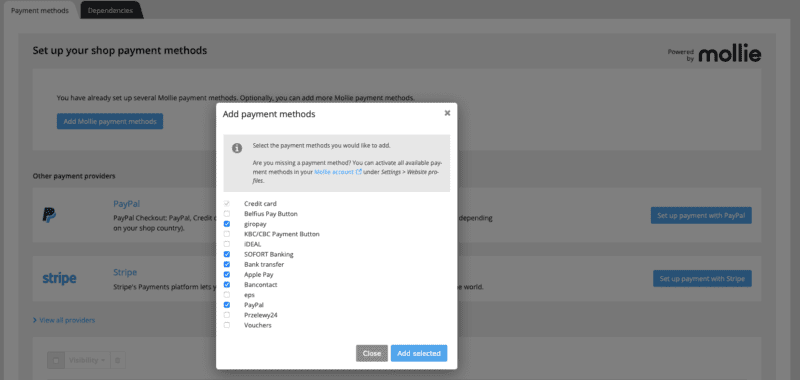Enable the Belfius Pay Button checkbox
The height and width of the screenshot is (380, 800).
[227, 214]
